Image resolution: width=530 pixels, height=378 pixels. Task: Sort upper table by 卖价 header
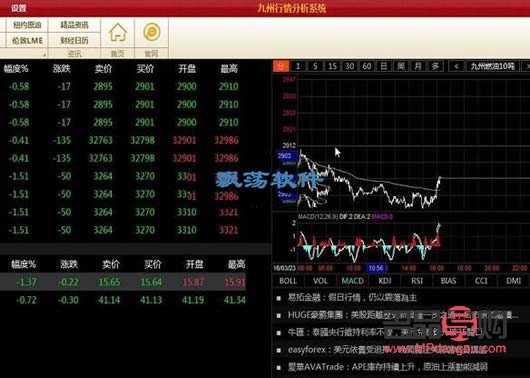103,69
